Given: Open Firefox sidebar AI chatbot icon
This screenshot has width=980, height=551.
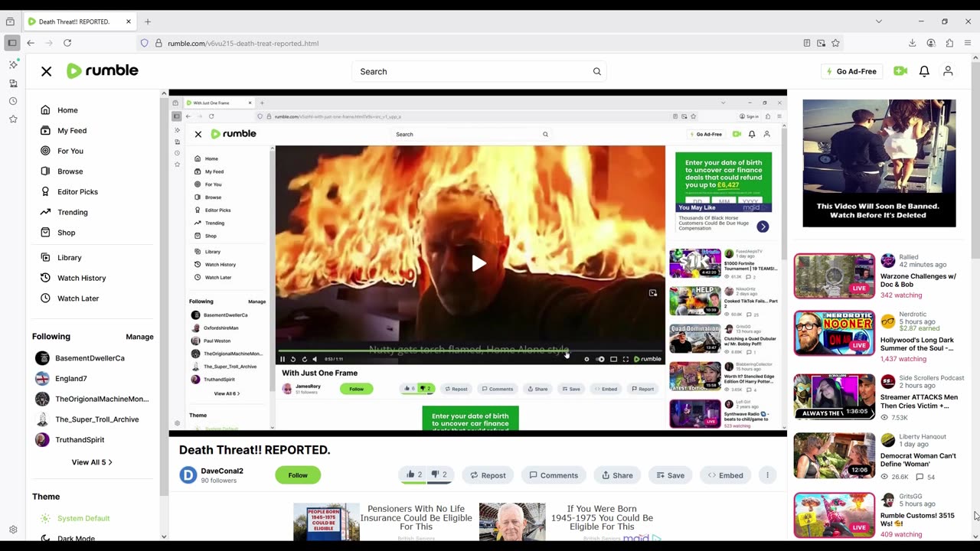Looking at the screenshot, I should 13,65.
